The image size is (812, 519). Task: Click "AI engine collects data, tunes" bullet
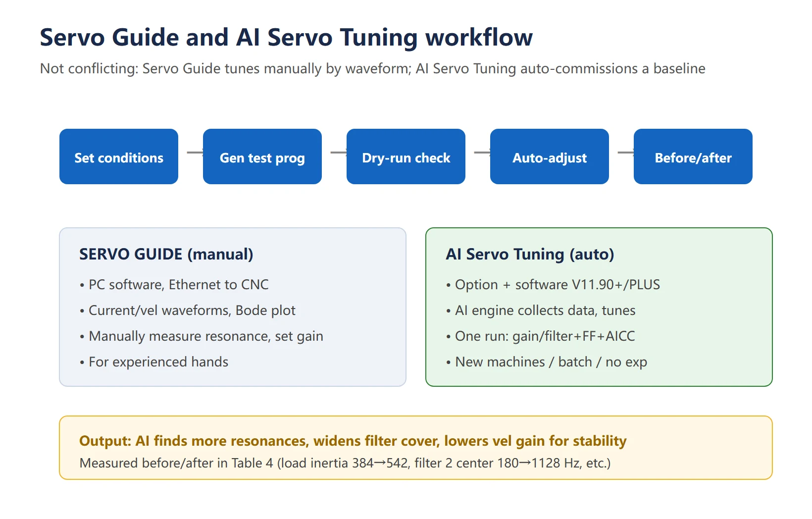click(x=540, y=310)
